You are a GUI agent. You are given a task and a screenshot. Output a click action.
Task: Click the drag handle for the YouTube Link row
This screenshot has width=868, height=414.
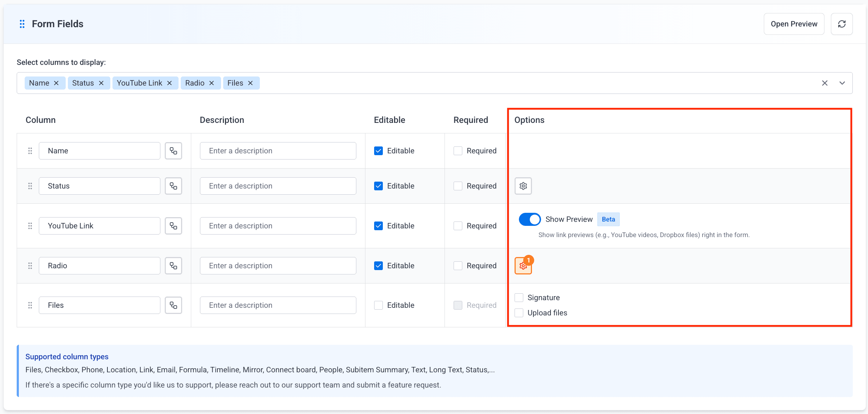30,226
